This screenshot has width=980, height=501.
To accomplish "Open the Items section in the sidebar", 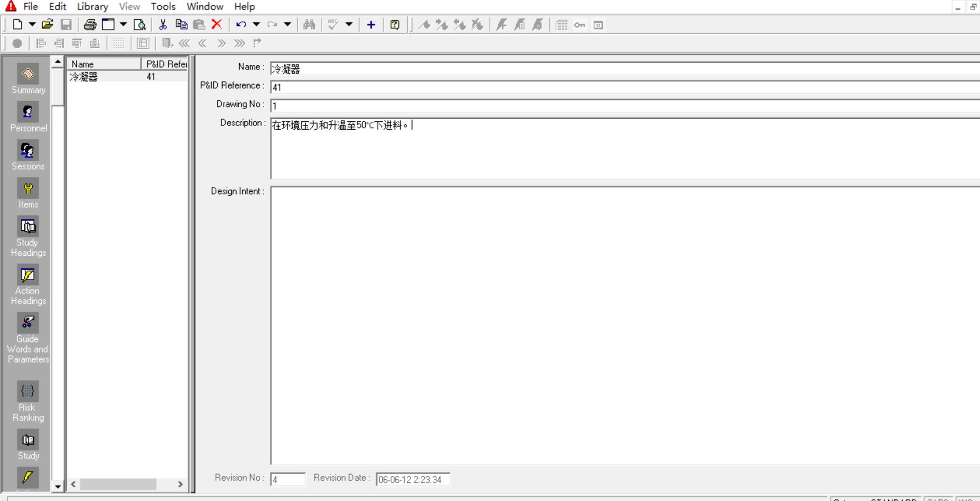I will pyautogui.click(x=28, y=194).
